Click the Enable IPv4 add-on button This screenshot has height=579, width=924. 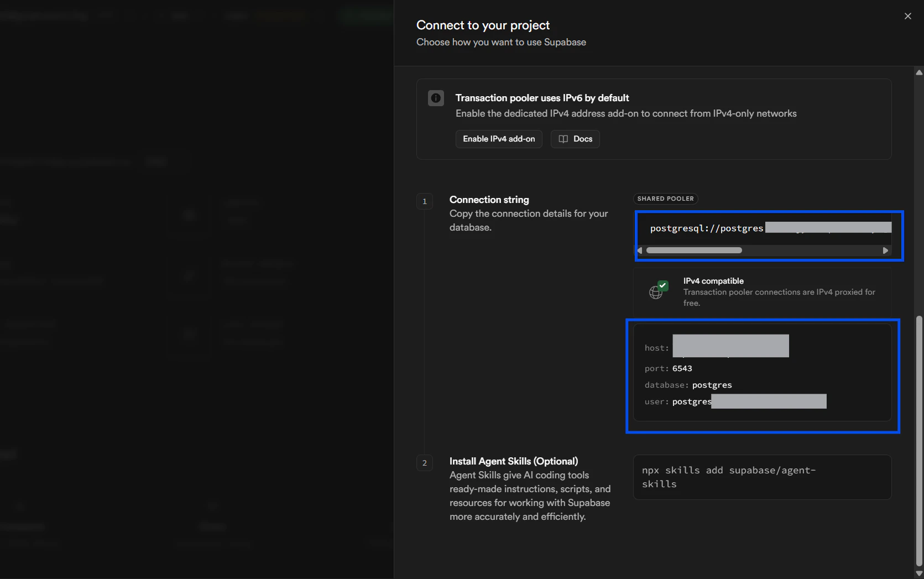[x=499, y=139]
